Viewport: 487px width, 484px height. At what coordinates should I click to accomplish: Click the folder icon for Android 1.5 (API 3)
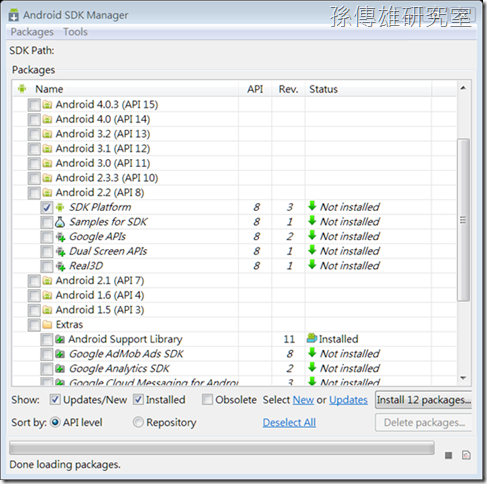(47, 310)
